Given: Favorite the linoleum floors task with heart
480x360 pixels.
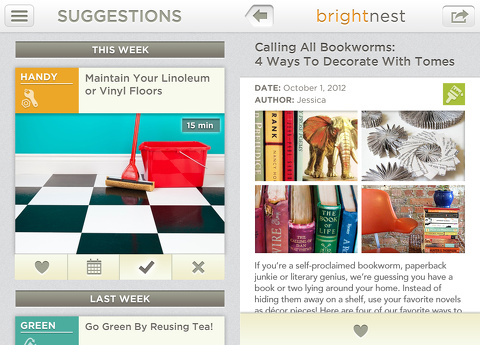Looking at the screenshot, I should [x=42, y=267].
